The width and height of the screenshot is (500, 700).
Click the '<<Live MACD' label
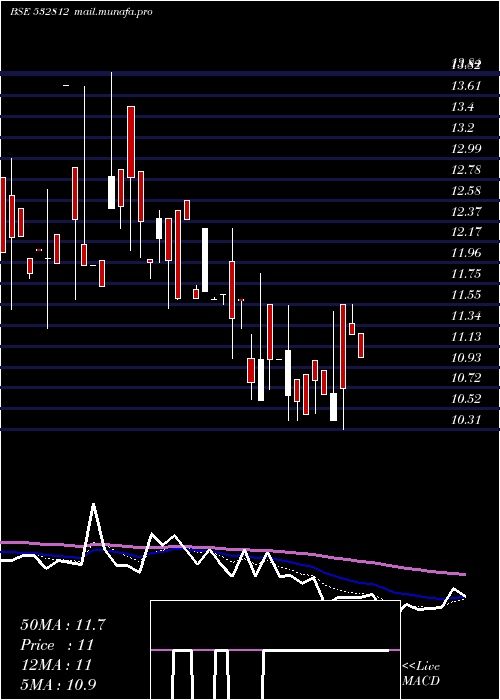pos(421,674)
